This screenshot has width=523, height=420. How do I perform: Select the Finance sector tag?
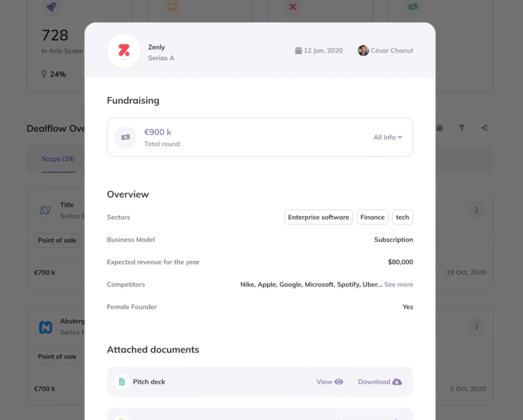372,217
